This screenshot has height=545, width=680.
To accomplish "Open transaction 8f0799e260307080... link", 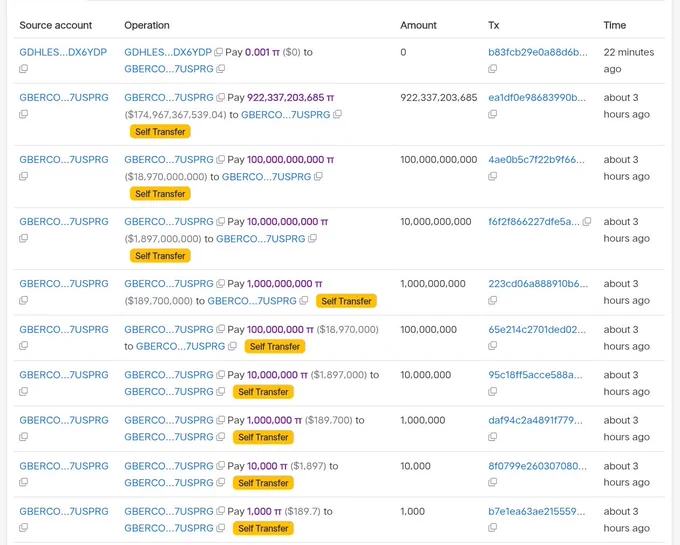I will (x=537, y=466).
